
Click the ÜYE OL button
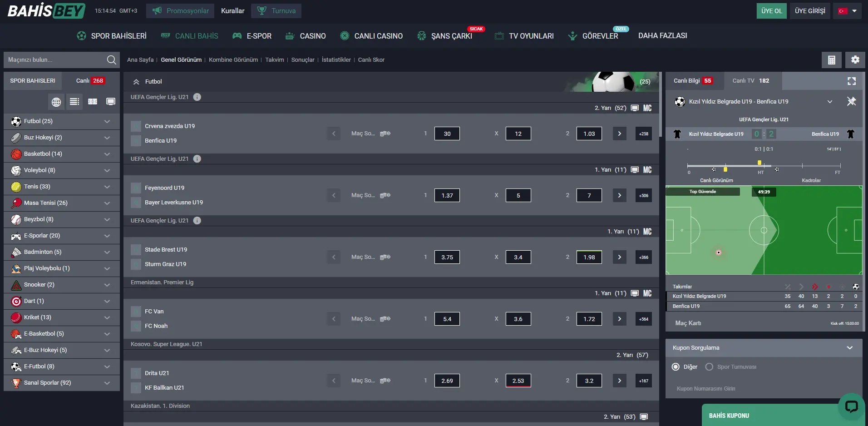(772, 11)
